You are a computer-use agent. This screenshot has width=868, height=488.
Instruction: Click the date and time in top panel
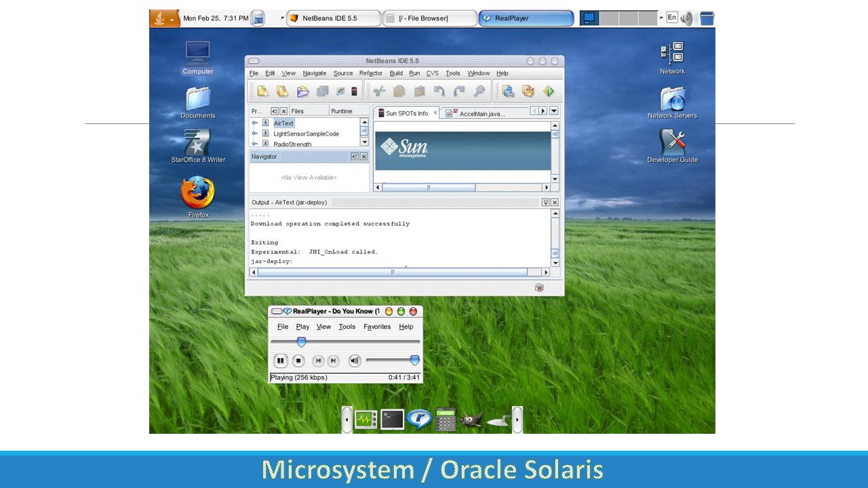(x=216, y=18)
